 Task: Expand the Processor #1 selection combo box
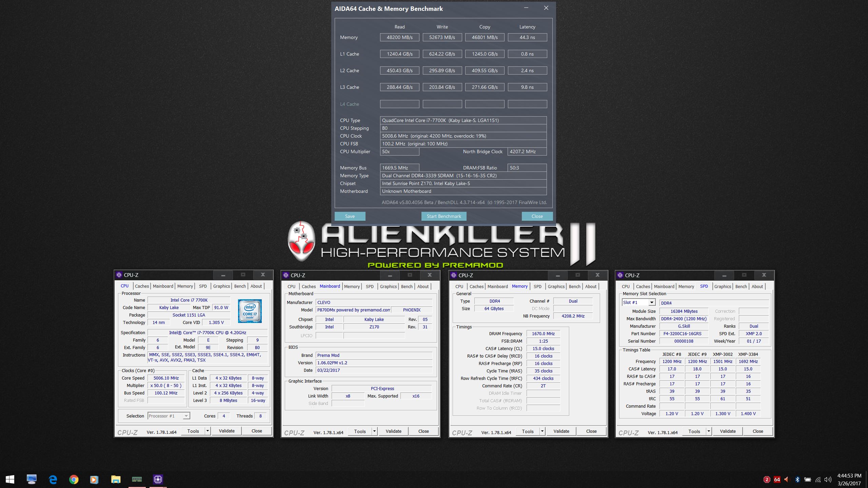186,416
